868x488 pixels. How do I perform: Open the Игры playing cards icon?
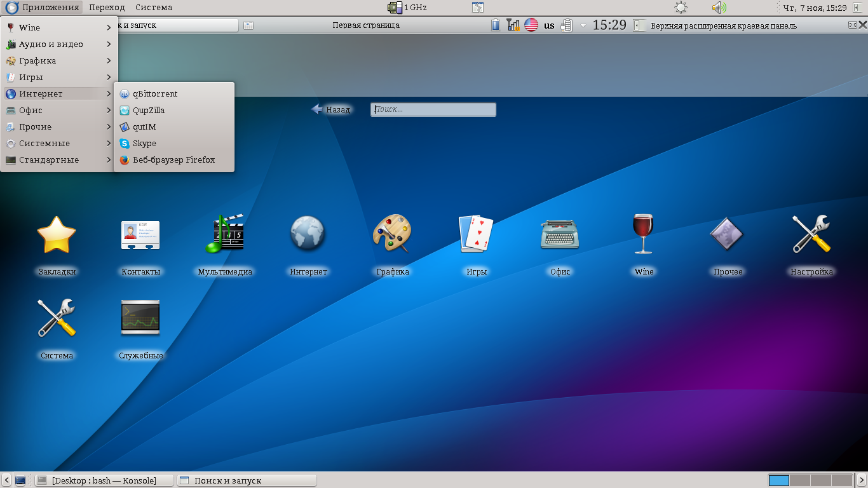(477, 234)
